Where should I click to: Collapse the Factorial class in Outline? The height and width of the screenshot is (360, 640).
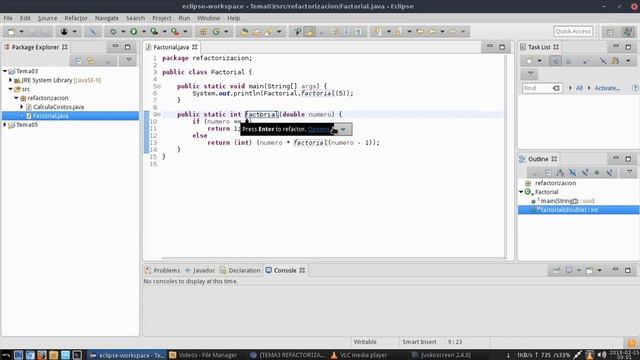[521, 192]
